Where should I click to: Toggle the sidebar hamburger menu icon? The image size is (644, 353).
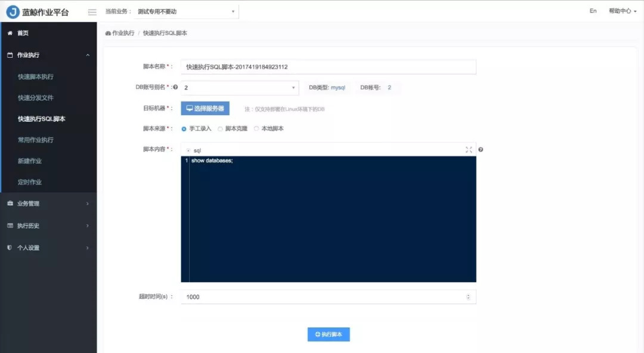[x=92, y=12]
